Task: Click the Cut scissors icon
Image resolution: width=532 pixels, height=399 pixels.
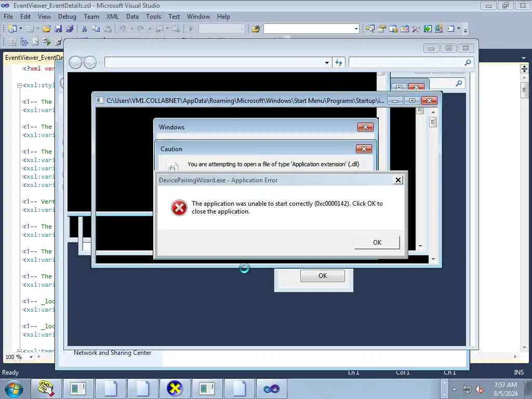Action: click(x=85, y=29)
